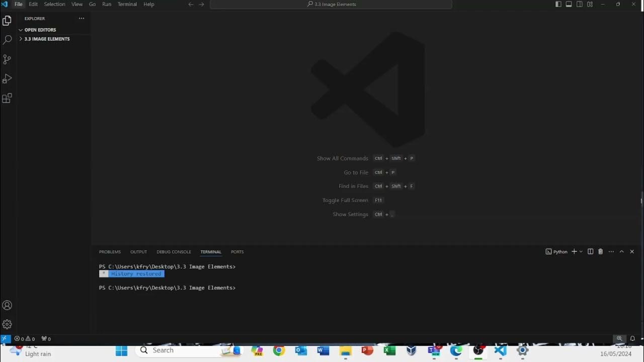Open the new terminal launch profile dropdown
Image resolution: width=644 pixels, height=362 pixels.
(x=581, y=251)
